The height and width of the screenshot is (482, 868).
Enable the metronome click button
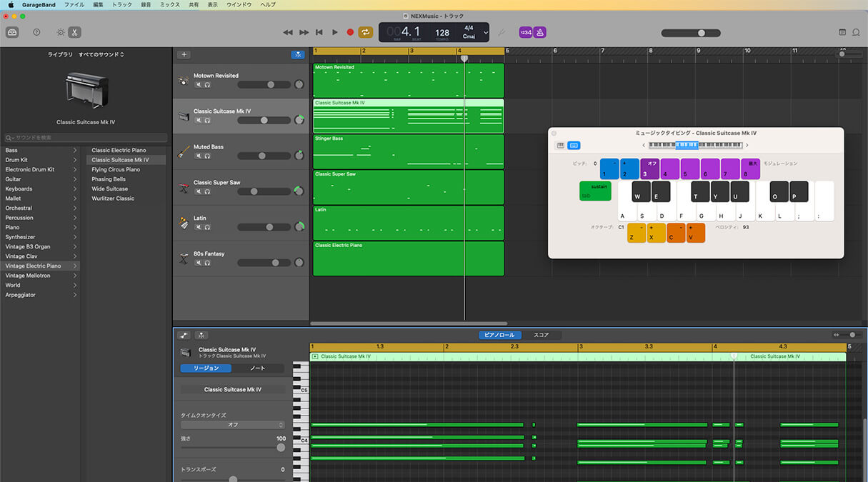(x=541, y=32)
